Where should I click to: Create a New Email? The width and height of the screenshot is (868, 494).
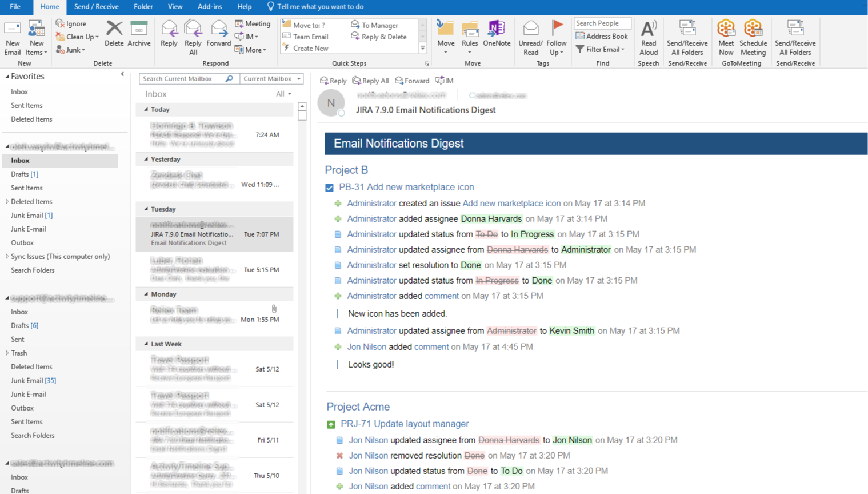[x=13, y=38]
